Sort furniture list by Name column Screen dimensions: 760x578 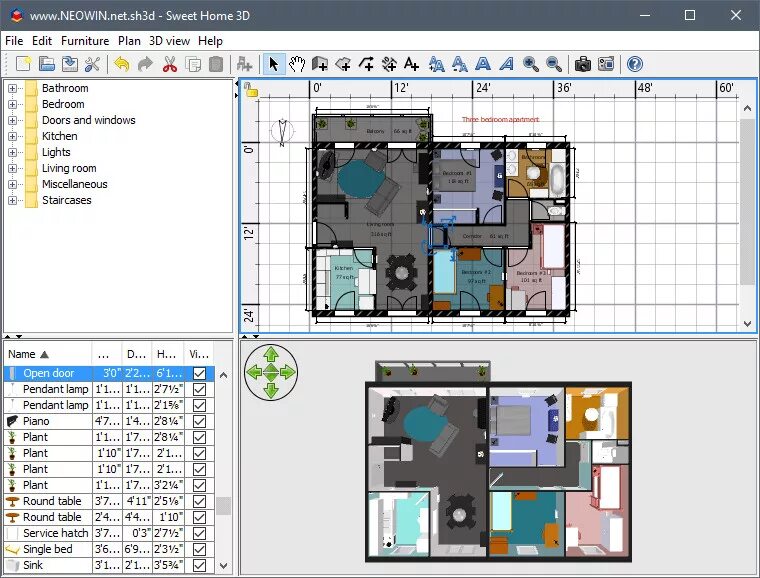click(x=48, y=354)
